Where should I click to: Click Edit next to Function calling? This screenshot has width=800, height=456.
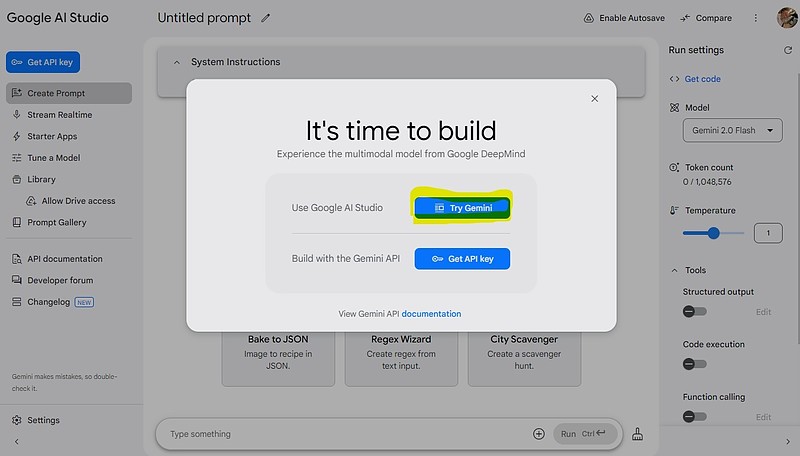coord(763,417)
